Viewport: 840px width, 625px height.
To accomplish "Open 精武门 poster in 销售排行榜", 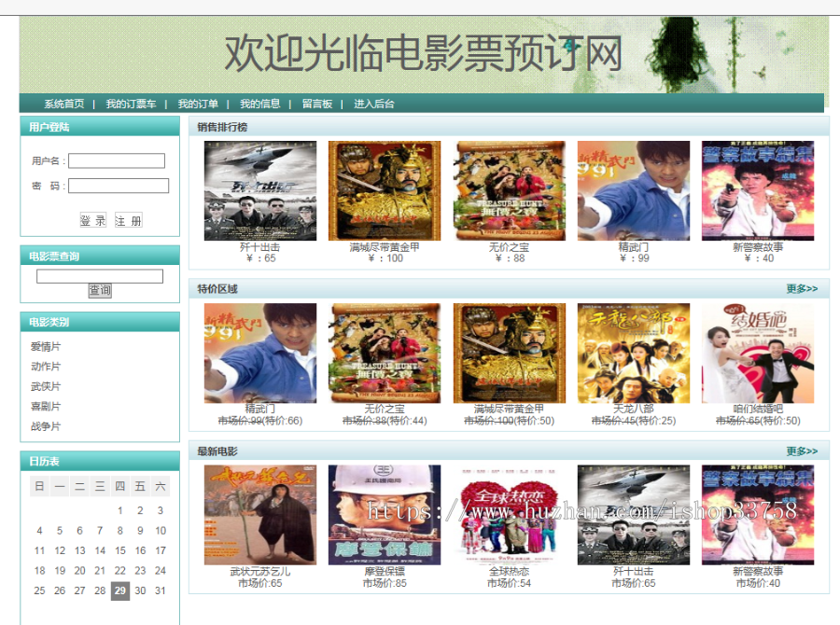I will (634, 190).
